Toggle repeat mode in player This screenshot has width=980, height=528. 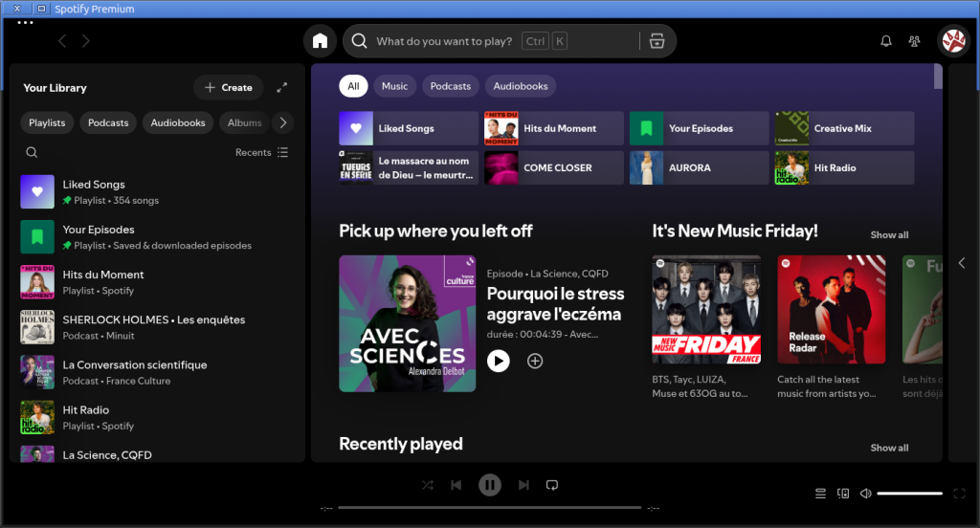click(x=551, y=485)
